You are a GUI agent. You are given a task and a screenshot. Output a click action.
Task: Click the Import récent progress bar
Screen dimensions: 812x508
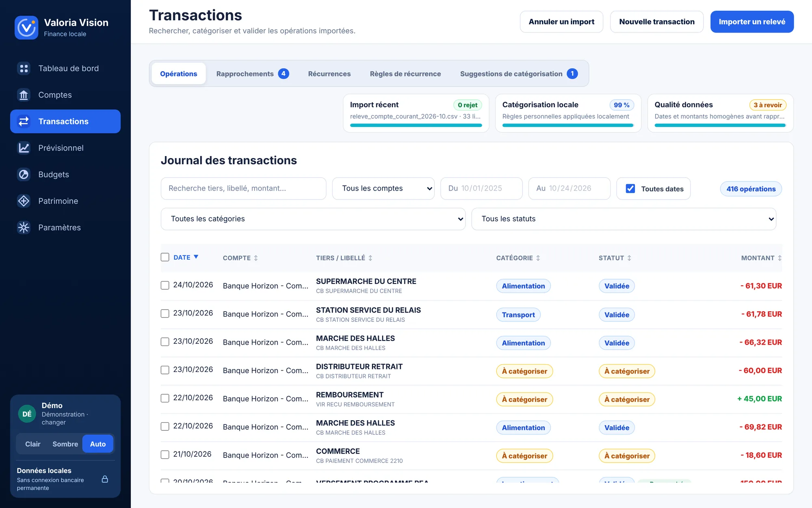coord(416,126)
